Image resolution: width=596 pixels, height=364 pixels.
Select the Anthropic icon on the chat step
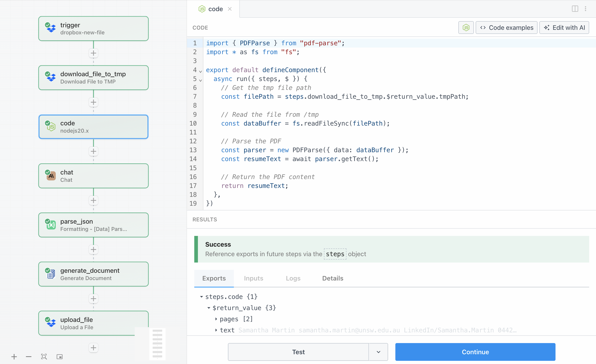[x=51, y=176]
